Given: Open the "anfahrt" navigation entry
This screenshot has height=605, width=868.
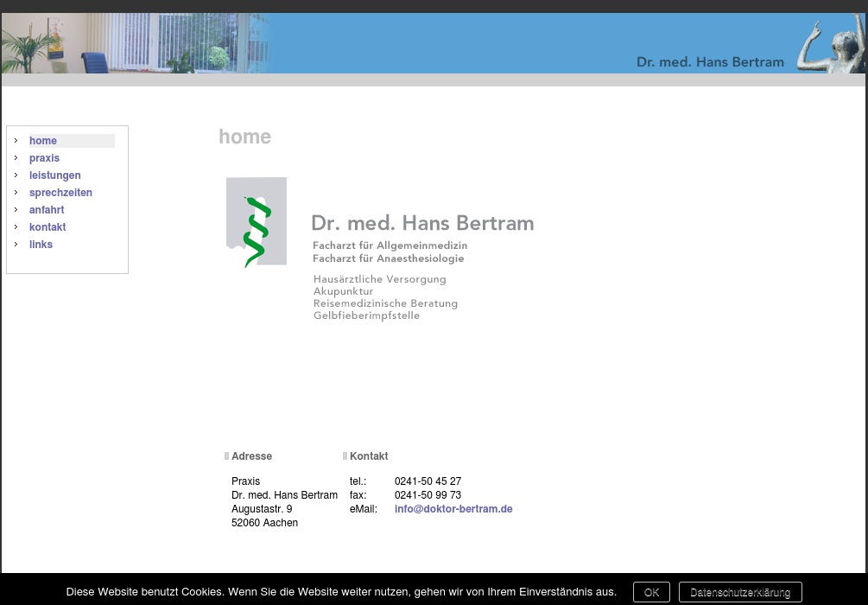Looking at the screenshot, I should [x=47, y=210].
